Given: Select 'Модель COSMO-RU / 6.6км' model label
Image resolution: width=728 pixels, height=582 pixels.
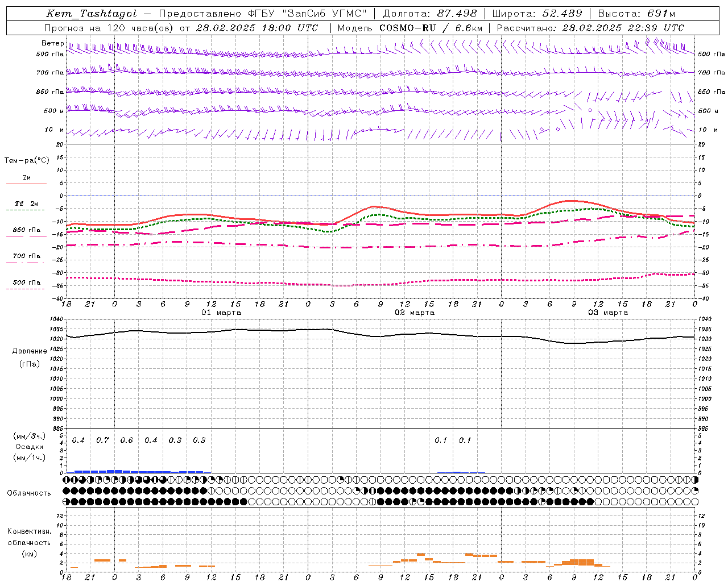Looking at the screenshot, I should click(409, 28).
